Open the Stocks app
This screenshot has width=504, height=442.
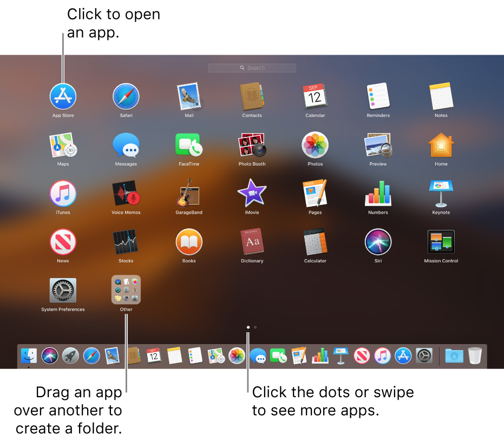tap(126, 242)
